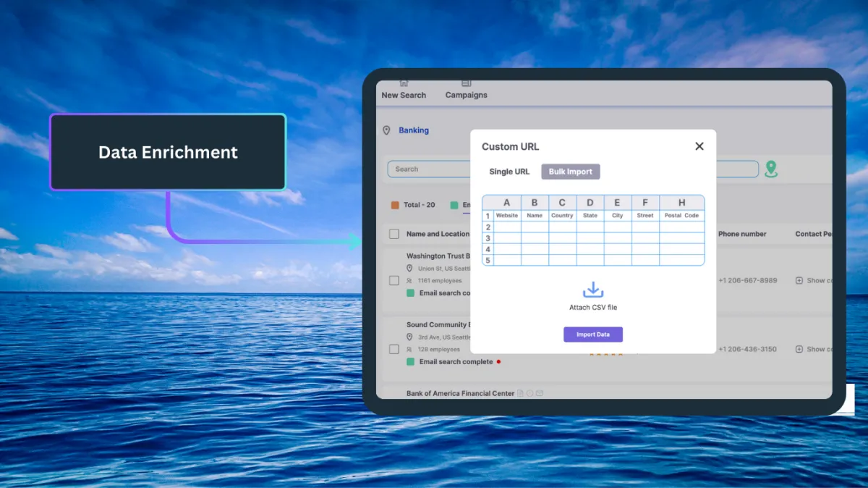The height and width of the screenshot is (488, 868).
Task: Click document icon beside Bank of America
Action: [520, 393]
